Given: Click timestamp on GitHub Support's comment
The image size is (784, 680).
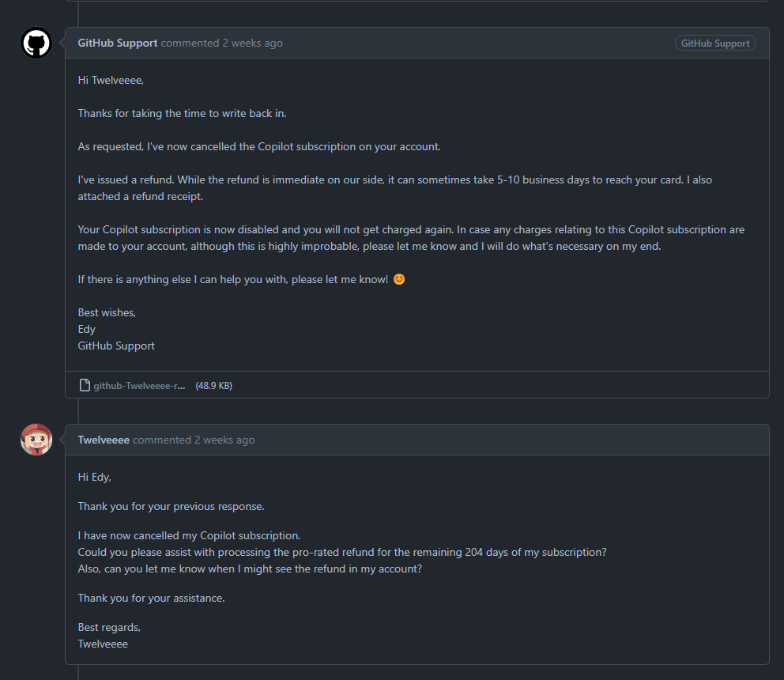Looking at the screenshot, I should coord(252,43).
